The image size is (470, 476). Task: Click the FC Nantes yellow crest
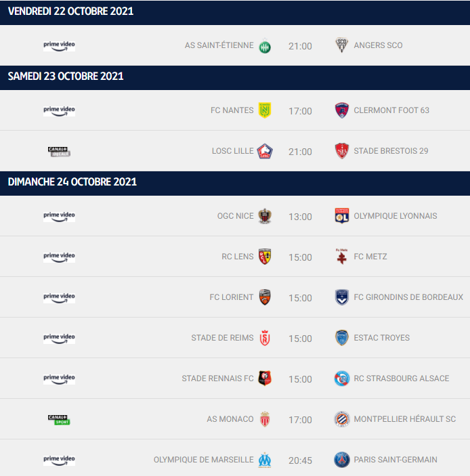(x=265, y=110)
